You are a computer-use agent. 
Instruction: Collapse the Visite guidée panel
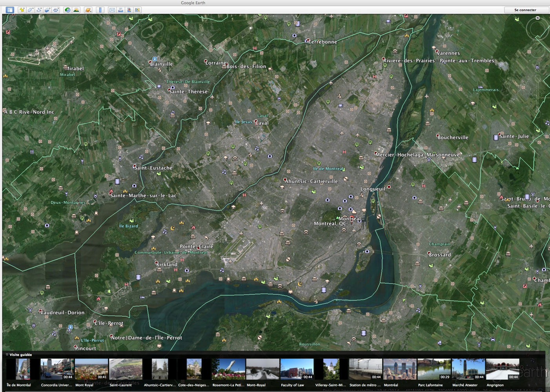coord(7,354)
